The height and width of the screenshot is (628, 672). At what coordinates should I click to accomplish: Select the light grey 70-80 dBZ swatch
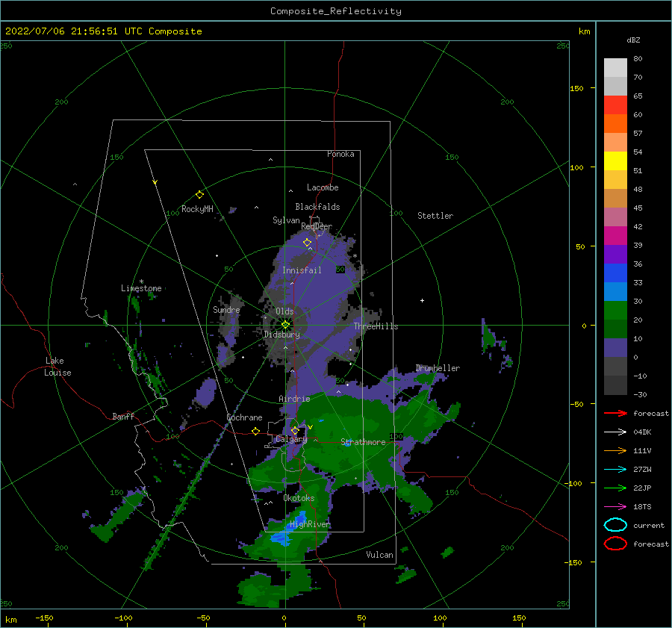coord(615,68)
